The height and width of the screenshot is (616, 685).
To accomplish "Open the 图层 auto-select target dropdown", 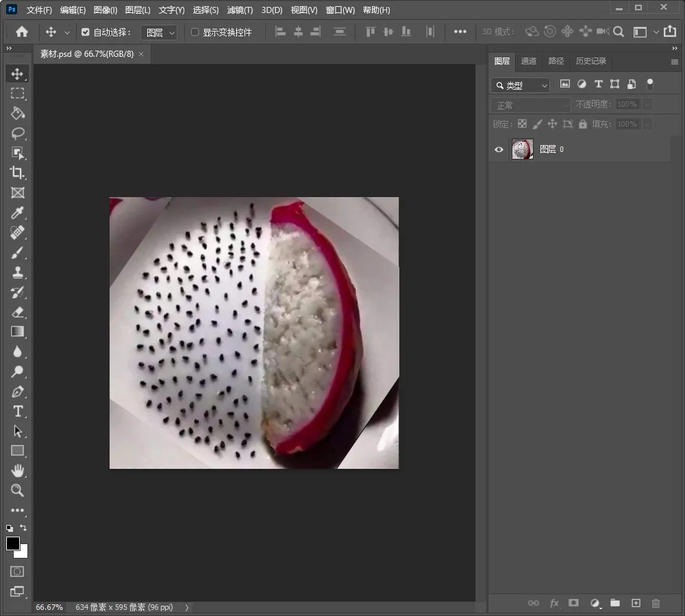I will pos(159,32).
